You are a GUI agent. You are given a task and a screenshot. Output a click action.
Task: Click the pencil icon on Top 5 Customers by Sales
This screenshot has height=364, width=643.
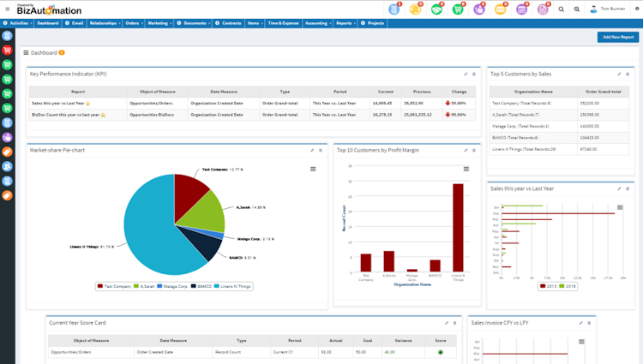(618, 75)
